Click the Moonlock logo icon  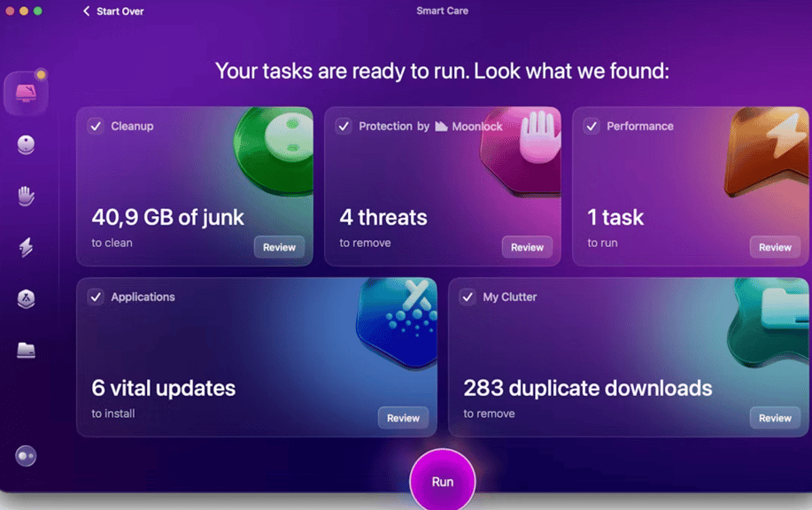coord(441,127)
